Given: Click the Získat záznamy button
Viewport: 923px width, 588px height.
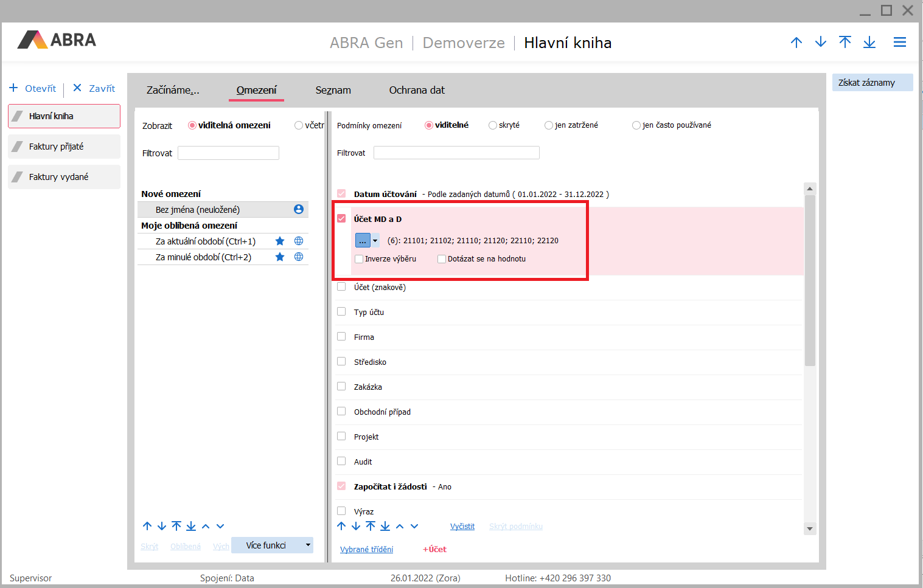Looking at the screenshot, I should [872, 83].
